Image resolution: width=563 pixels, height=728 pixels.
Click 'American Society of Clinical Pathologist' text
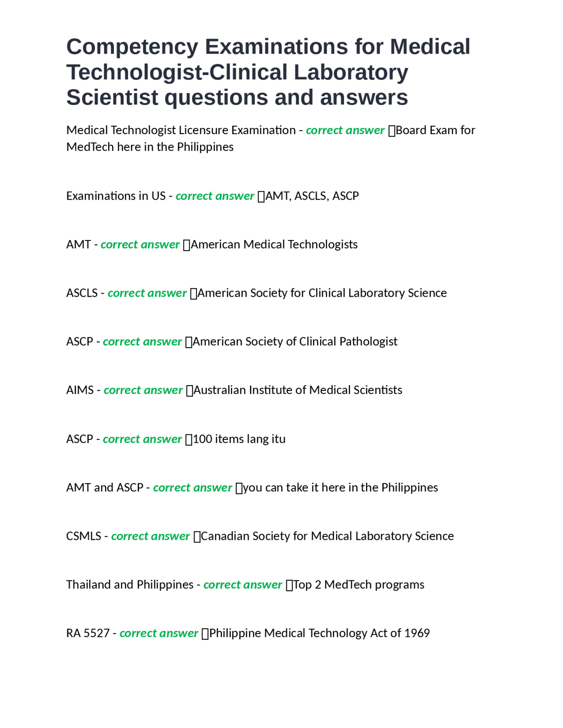[295, 342]
